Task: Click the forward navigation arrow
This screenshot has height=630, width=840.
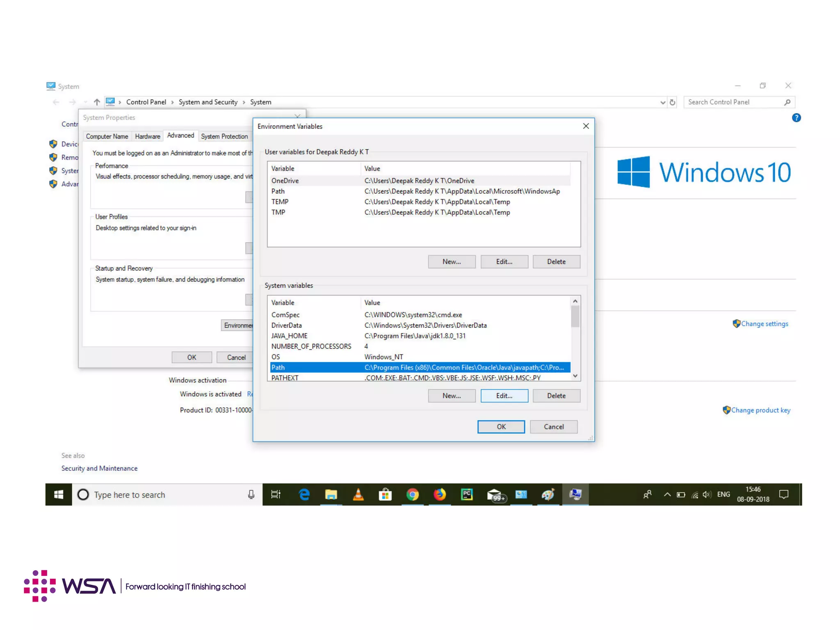Action: pyautogui.click(x=73, y=102)
